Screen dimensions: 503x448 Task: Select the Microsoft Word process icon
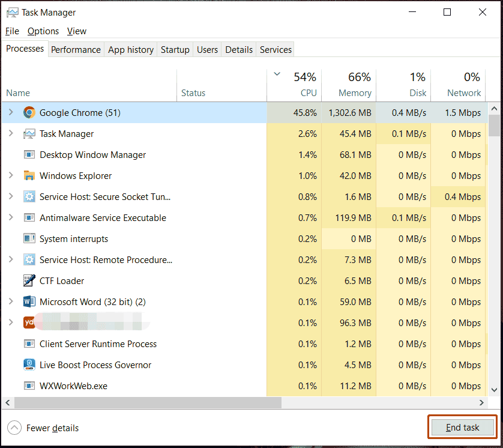[29, 301]
